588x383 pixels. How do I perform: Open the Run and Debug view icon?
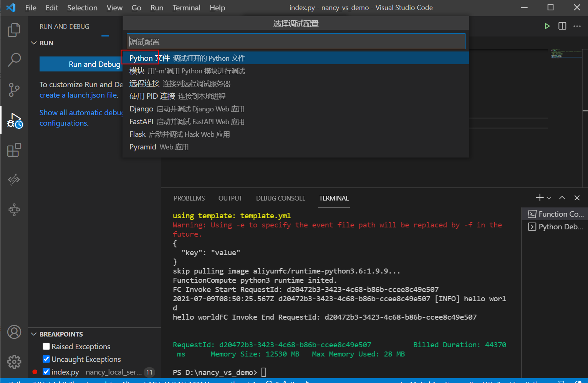[x=15, y=120]
